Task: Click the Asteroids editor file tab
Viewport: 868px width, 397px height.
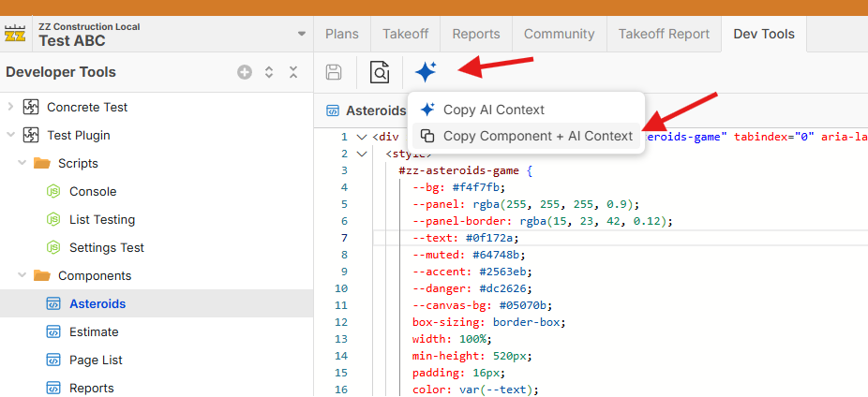Action: point(367,110)
